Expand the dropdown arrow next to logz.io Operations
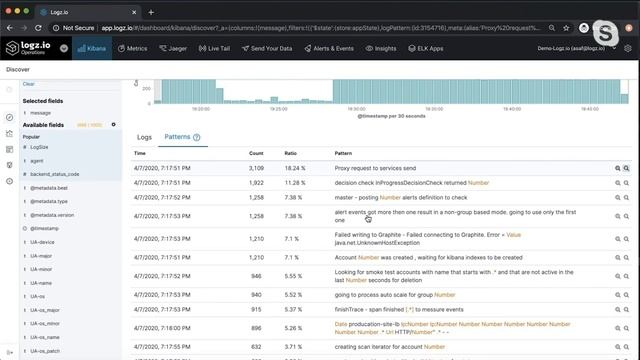This screenshot has width=640, height=360. click(x=64, y=48)
